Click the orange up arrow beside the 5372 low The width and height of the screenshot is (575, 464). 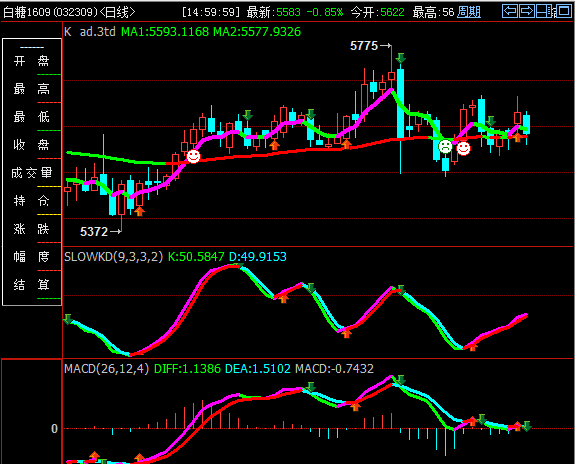(139, 211)
